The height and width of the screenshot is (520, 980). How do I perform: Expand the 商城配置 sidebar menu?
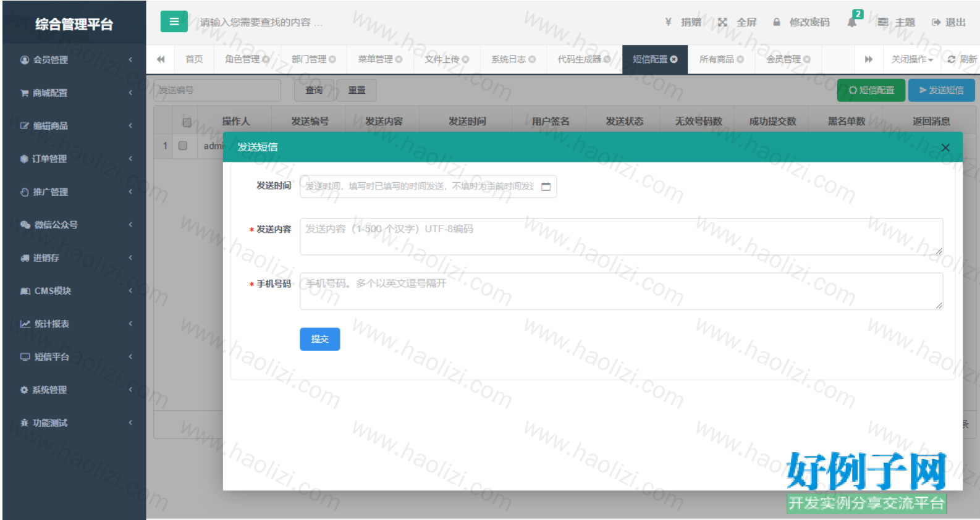click(x=74, y=93)
